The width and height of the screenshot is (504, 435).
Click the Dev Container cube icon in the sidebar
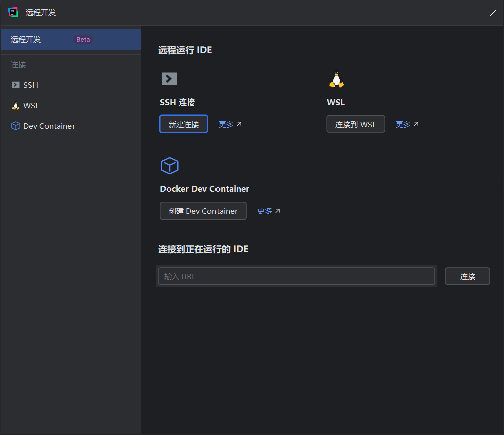click(16, 126)
